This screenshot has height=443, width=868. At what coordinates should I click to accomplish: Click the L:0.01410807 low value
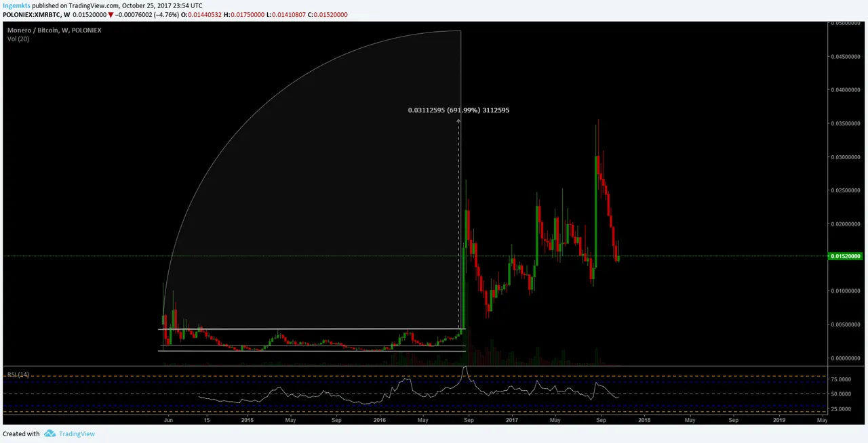coord(285,14)
